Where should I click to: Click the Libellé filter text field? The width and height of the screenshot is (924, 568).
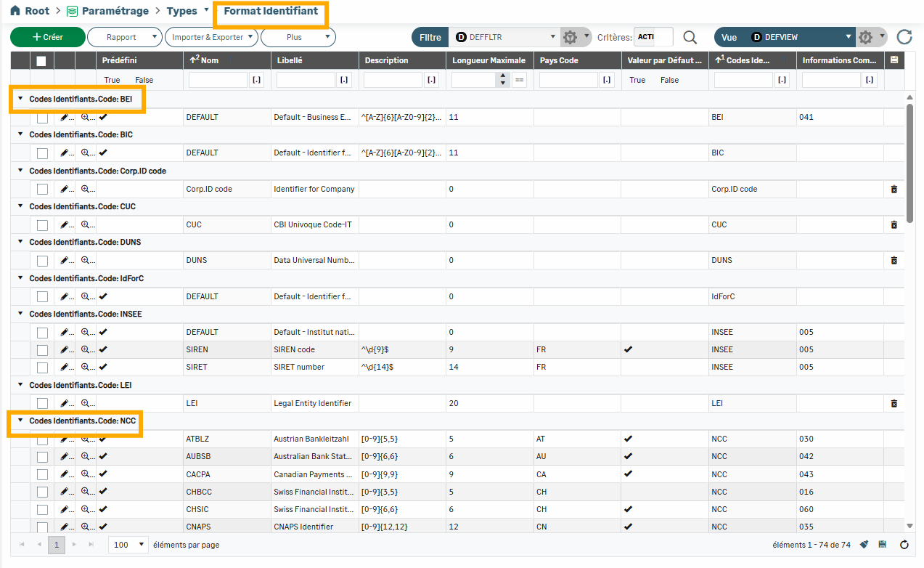click(306, 80)
